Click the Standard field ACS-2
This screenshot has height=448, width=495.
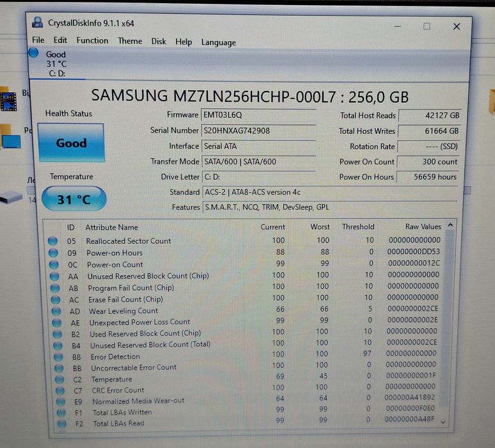click(x=330, y=192)
